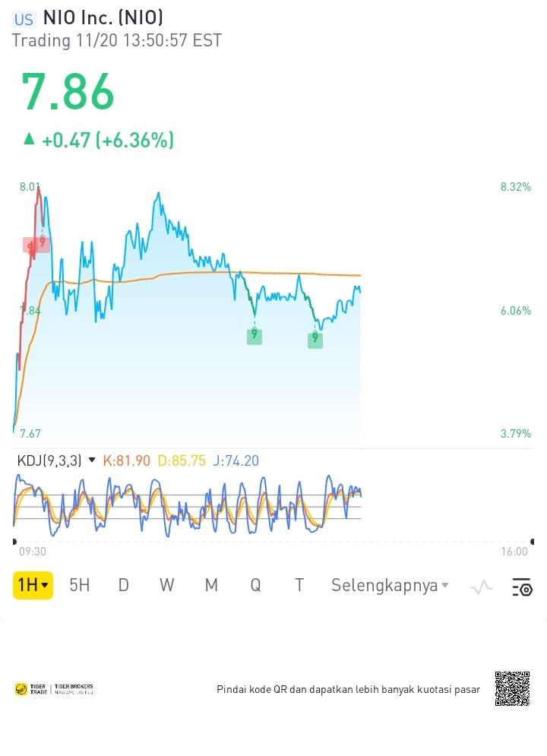Viewport: 547px width, 756px height.
Task: Switch to the W weekly tab
Action: tap(167, 585)
